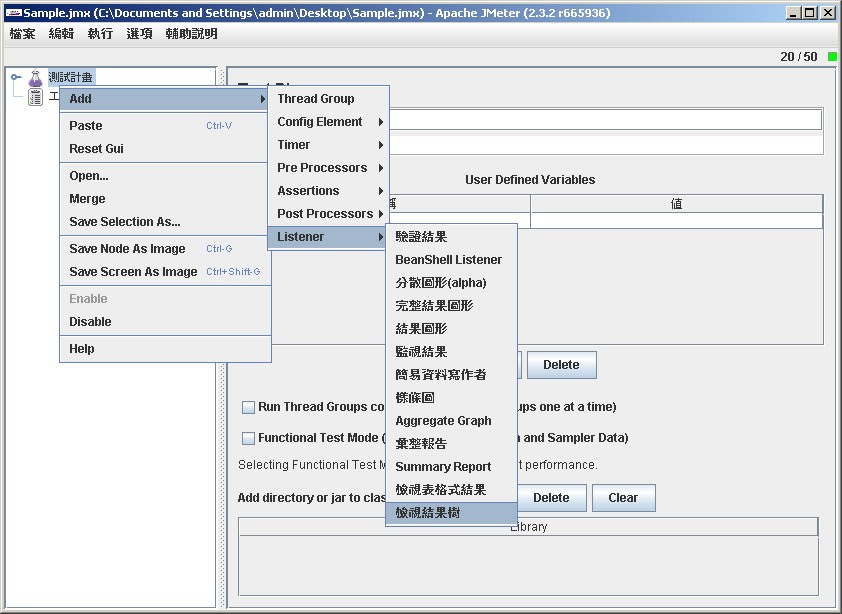Toggle Functional Test Mode checkbox
The width and height of the screenshot is (842, 614).
(x=248, y=438)
